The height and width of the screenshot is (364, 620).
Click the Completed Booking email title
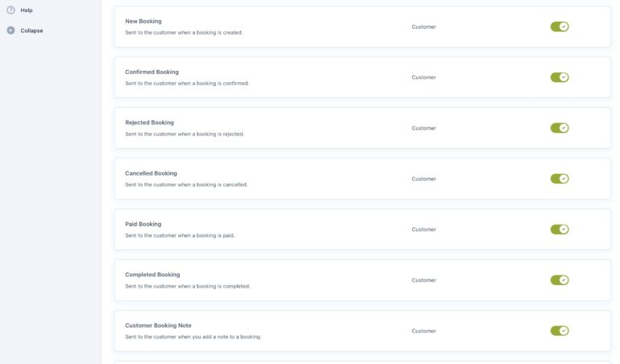[x=152, y=275]
